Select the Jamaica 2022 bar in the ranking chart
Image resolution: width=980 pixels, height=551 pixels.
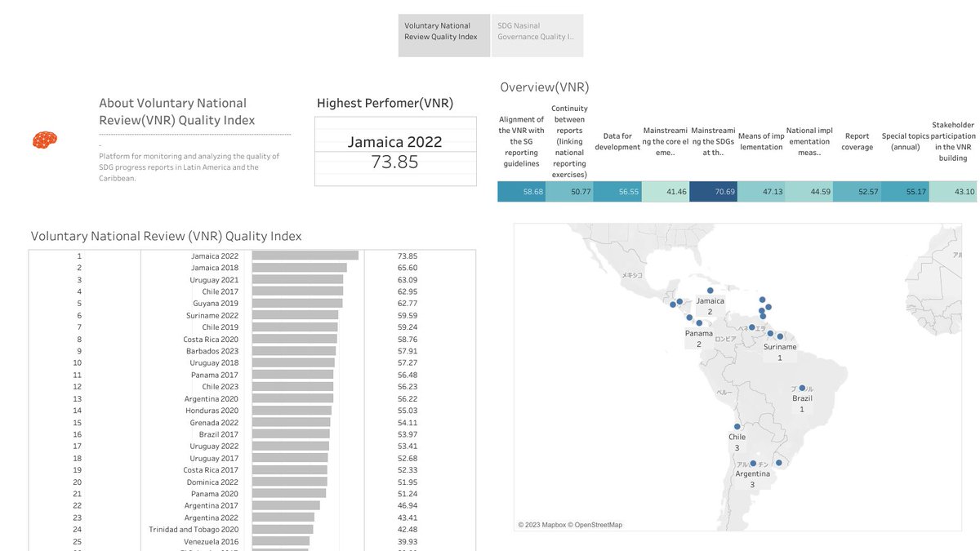(305, 256)
